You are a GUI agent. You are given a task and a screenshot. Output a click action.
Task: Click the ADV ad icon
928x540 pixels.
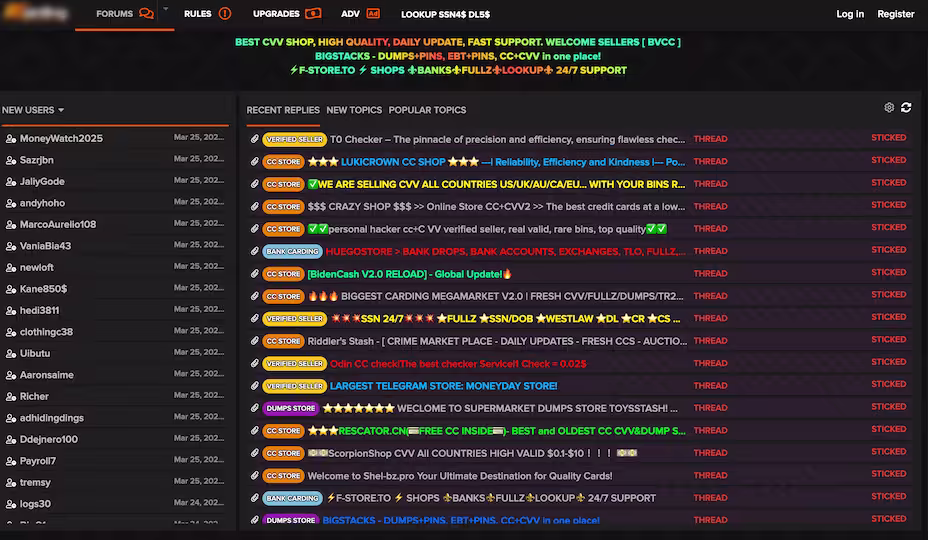(x=373, y=14)
